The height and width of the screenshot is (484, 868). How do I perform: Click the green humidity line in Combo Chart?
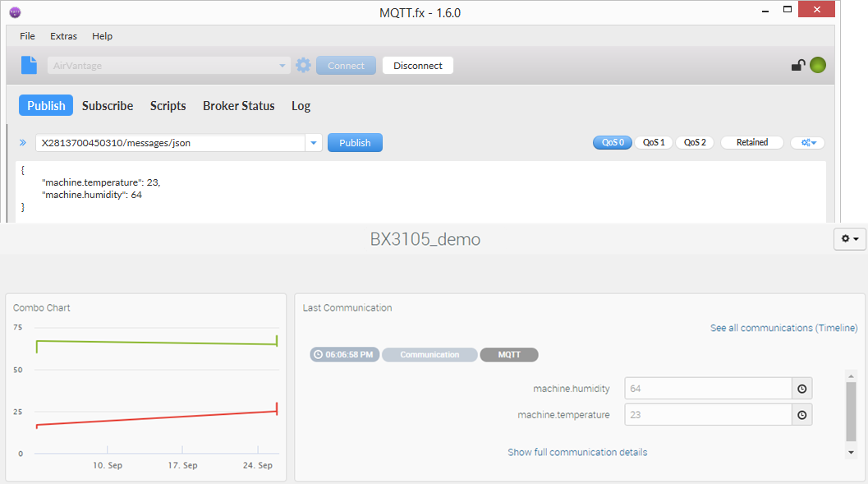coord(157,342)
